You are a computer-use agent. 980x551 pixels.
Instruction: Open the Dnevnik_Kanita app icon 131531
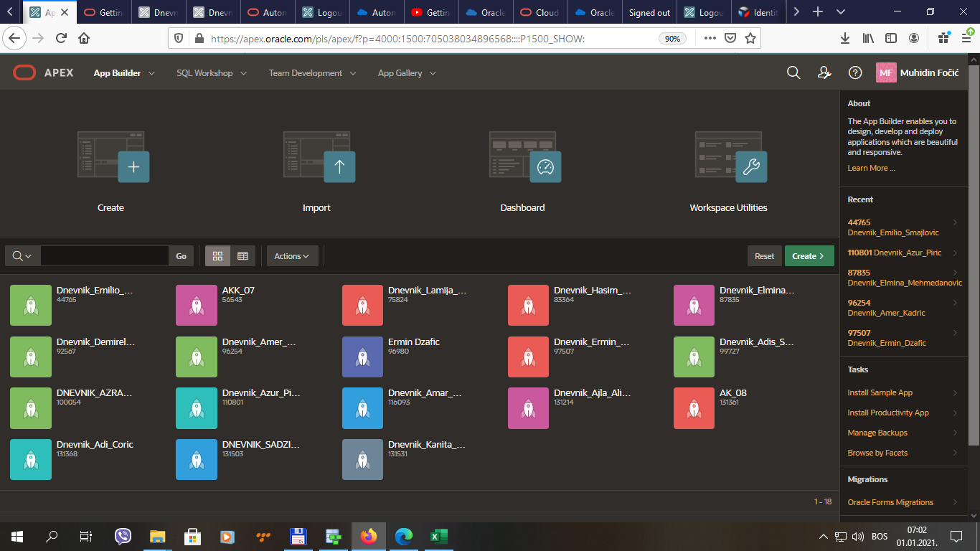[363, 459]
